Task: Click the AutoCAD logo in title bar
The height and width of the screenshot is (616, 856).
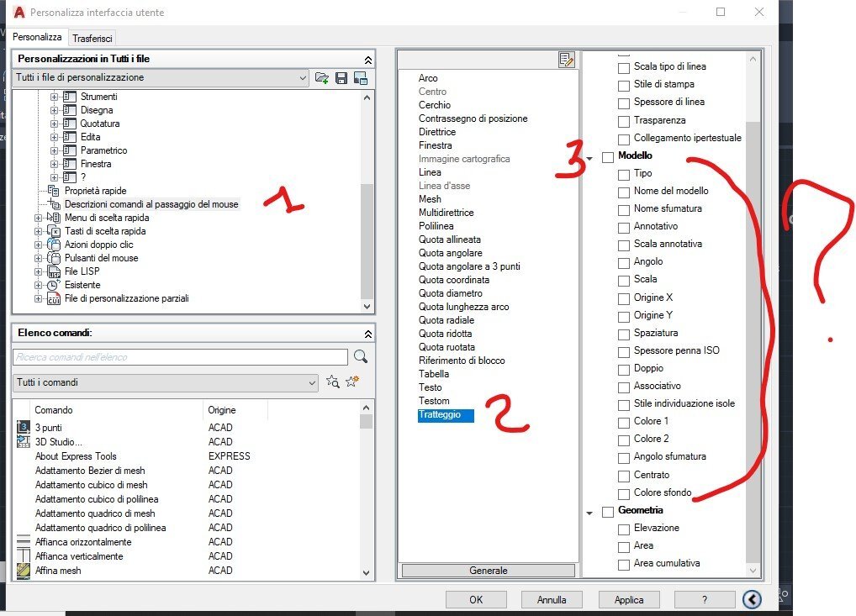Action: tap(19, 12)
